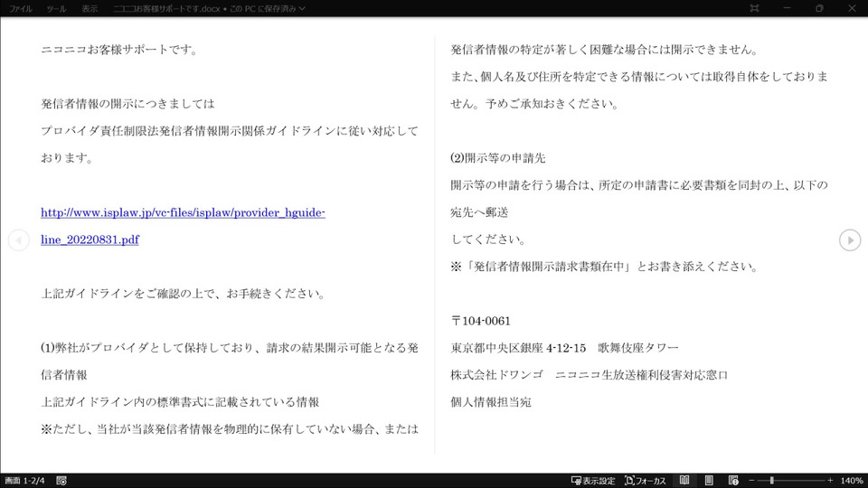
Task: Click the zoom in plus button
Action: click(830, 480)
